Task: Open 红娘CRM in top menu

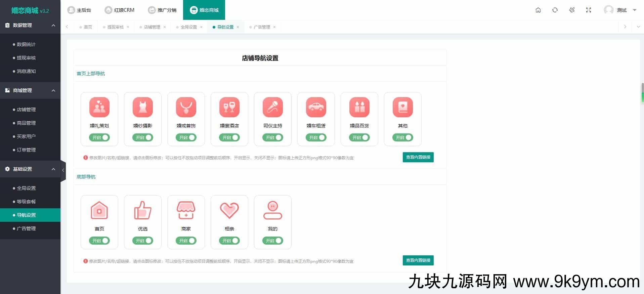Action: (x=120, y=10)
